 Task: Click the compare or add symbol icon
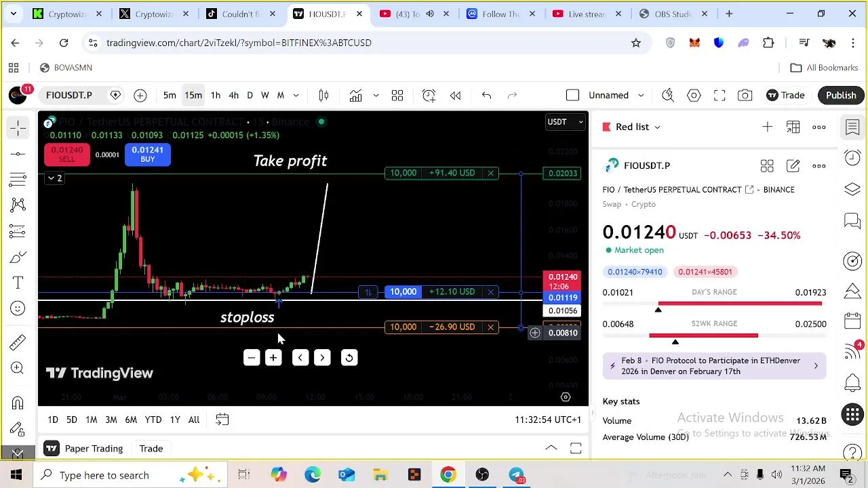pyautogui.click(x=140, y=96)
